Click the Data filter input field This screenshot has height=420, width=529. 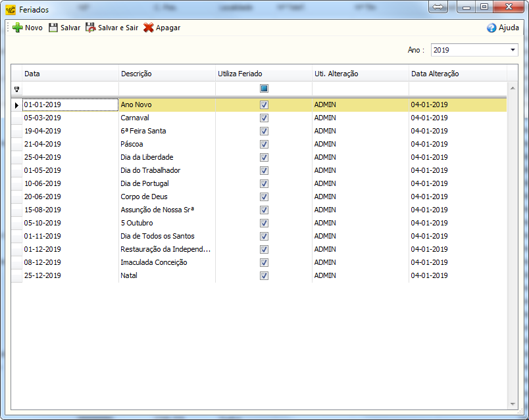[70, 89]
